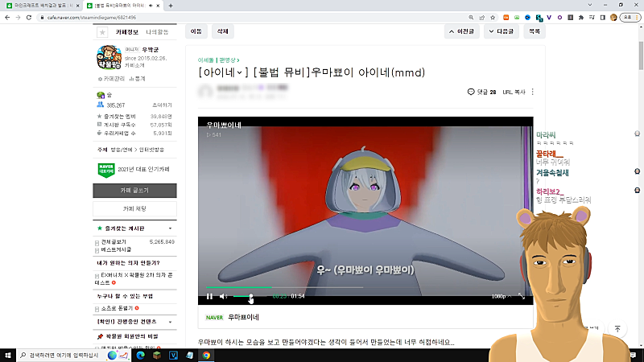Open the 댓글 28 comments icon
This screenshot has width=644, height=362.
tap(481, 93)
